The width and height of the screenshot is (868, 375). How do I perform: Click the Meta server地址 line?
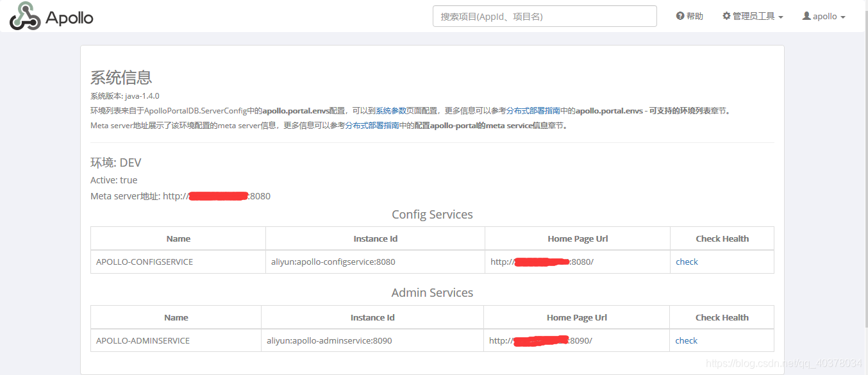coord(180,196)
